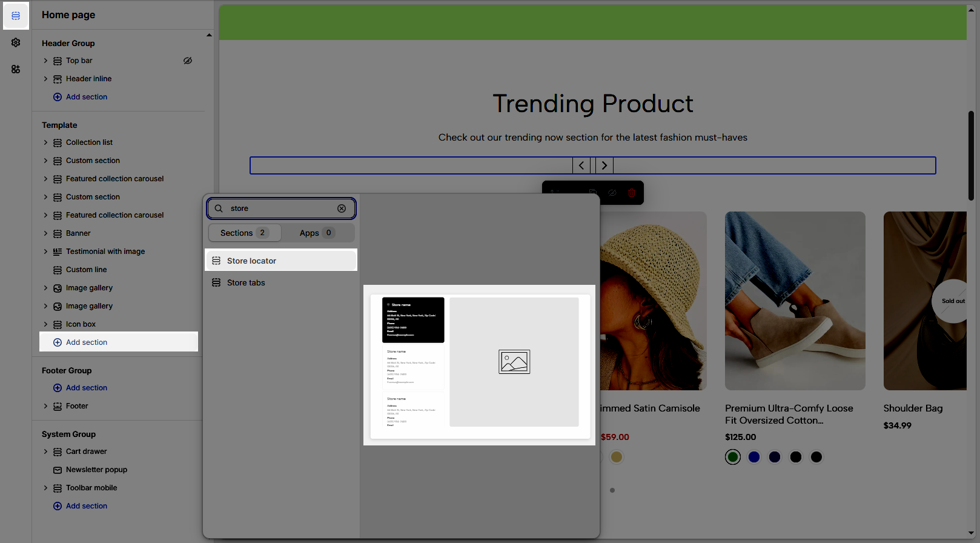Click the preview pane vertical scrollbar
980x543 pixels.
pyautogui.click(x=971, y=155)
